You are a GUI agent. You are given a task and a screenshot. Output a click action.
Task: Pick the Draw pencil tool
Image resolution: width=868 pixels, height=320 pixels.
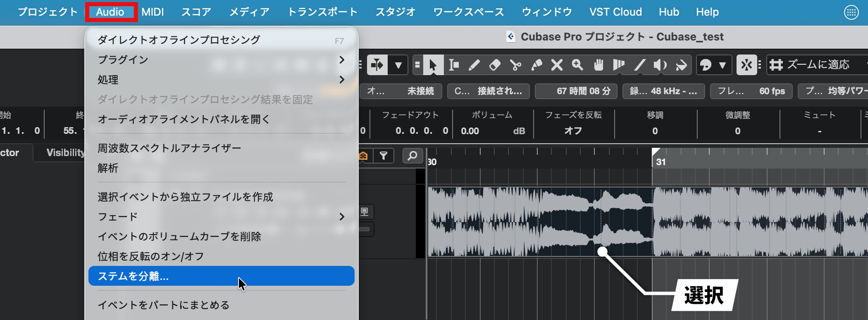click(474, 65)
